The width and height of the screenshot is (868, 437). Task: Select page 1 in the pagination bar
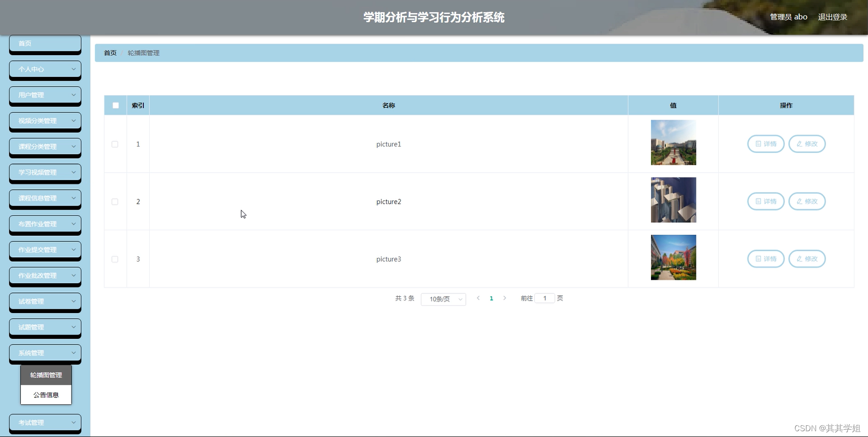tap(491, 298)
